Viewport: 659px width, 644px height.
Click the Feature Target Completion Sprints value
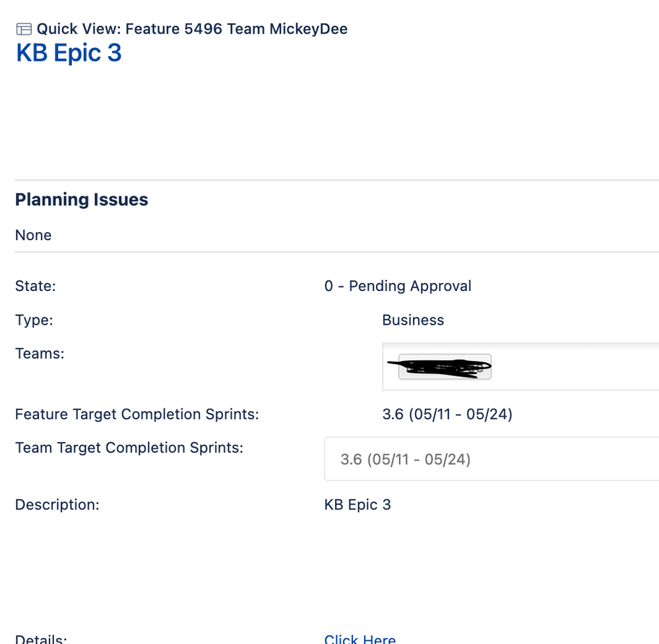447,414
